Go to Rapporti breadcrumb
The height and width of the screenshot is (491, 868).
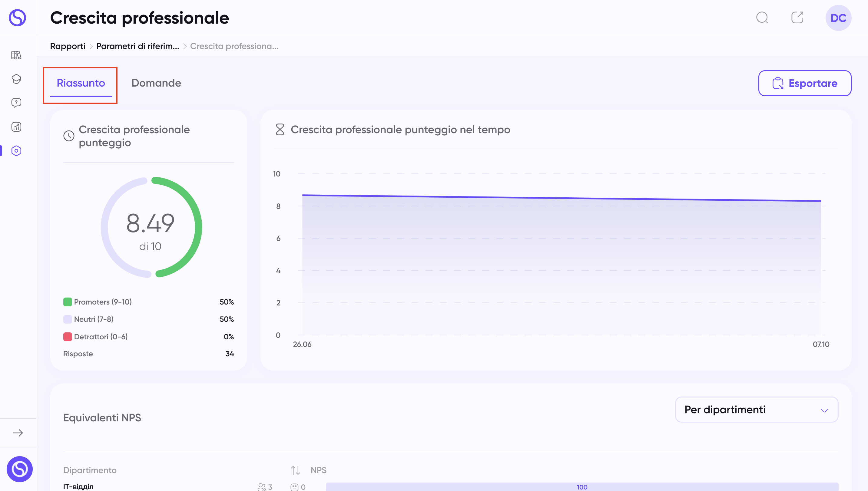68,46
